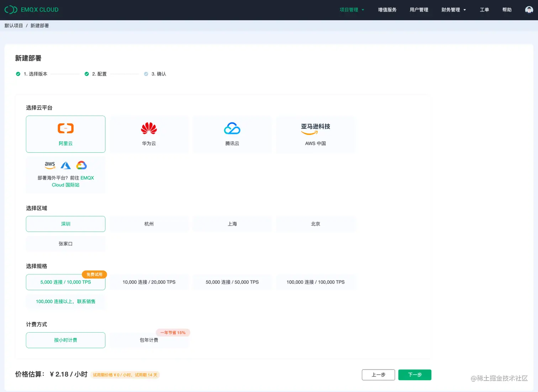The height and width of the screenshot is (392, 538).
Task: Open the 帮助 menu item
Action: 507,10
